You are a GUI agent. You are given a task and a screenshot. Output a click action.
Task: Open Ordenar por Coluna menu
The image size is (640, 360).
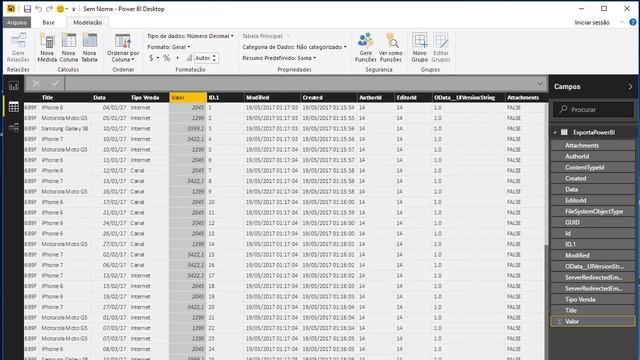pyautogui.click(x=123, y=48)
